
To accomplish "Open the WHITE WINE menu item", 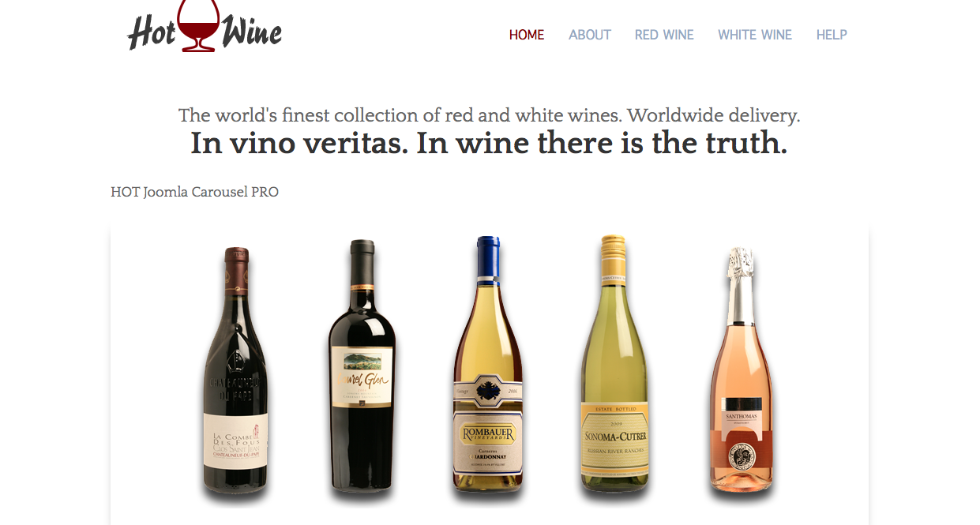I will [x=755, y=35].
